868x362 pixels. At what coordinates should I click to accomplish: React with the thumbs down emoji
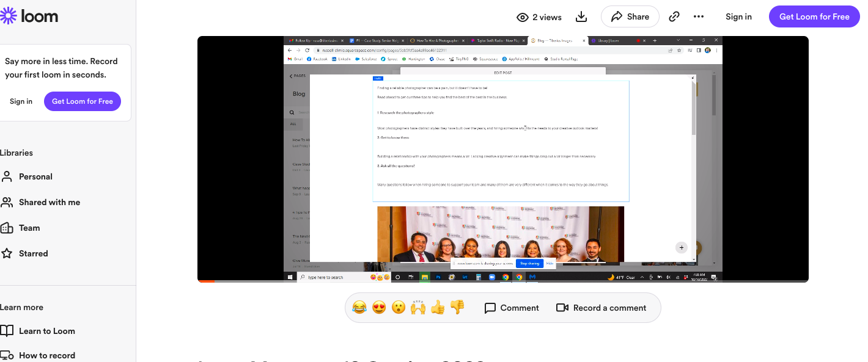point(457,308)
